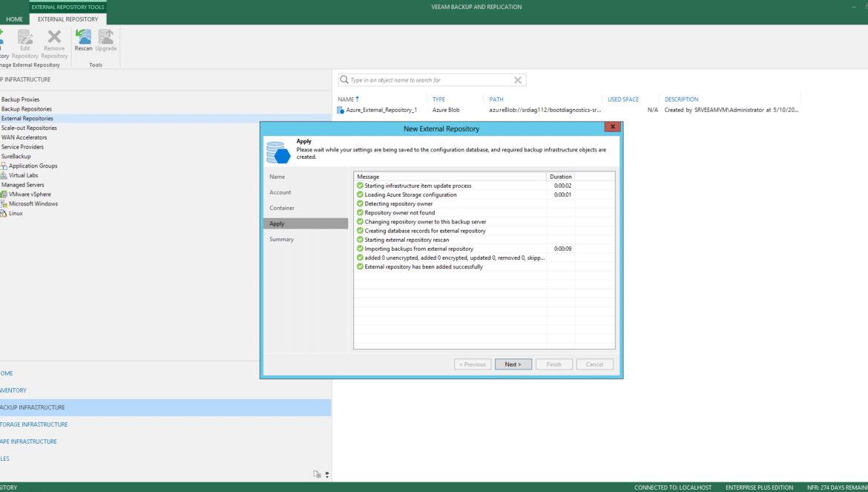Click the Previous button in wizard
Viewport: 868px width, 492px height.
(x=473, y=364)
